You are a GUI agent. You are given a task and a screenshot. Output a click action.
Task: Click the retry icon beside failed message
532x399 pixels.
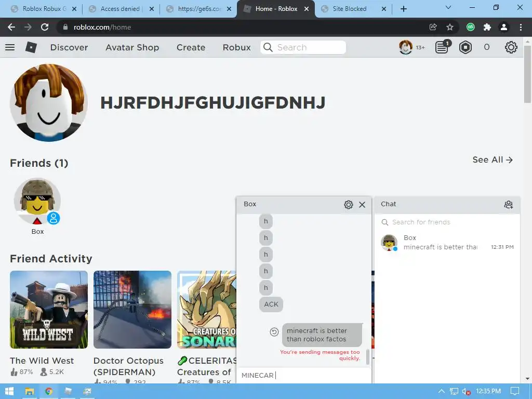(274, 332)
